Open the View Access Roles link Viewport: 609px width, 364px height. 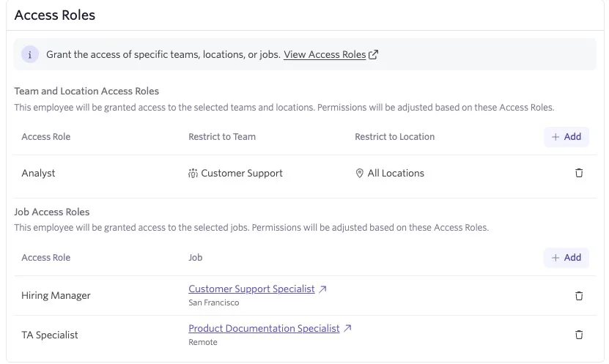tap(325, 55)
